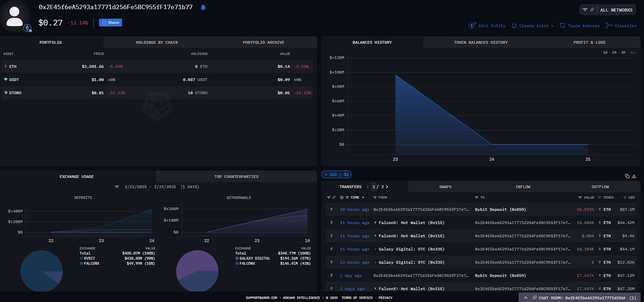This screenshot has height=302, width=644.
Task: Open the TO column filter
Action: pyautogui.click(x=477, y=197)
